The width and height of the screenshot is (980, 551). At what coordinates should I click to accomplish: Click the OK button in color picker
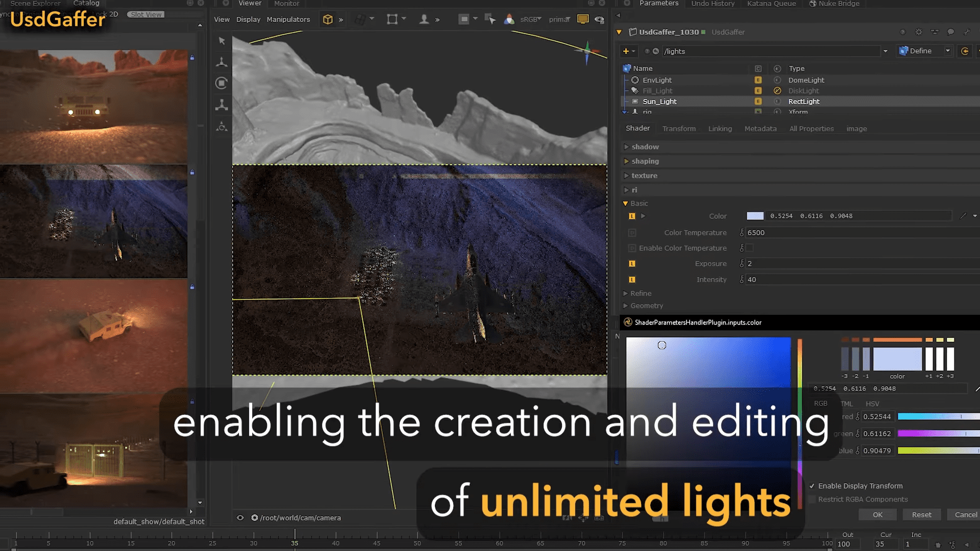(x=877, y=514)
